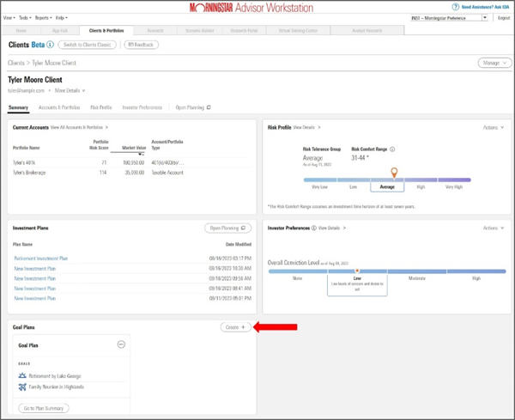Open the Virtual Training Center tab

(298, 31)
